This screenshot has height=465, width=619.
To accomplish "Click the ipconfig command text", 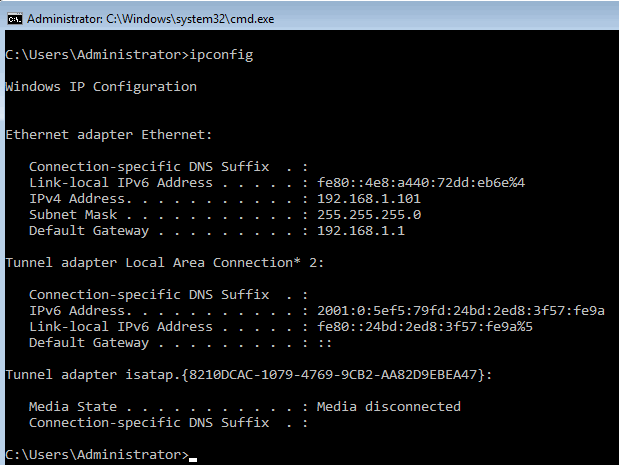I will click(x=221, y=55).
